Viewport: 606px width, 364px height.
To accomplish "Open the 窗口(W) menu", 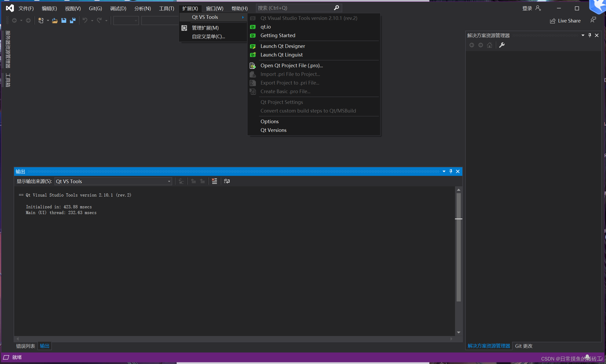I will pos(214,8).
